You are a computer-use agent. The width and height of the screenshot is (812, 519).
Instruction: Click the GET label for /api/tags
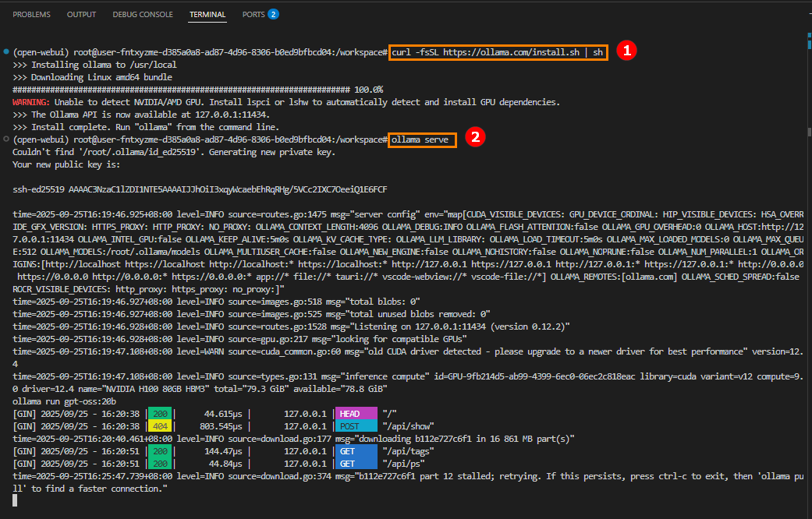(355, 451)
